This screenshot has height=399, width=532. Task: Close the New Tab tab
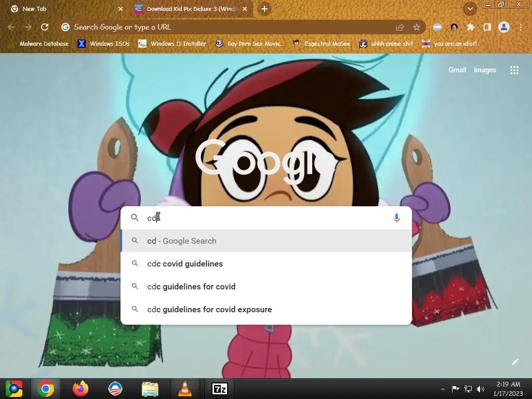pos(121,9)
